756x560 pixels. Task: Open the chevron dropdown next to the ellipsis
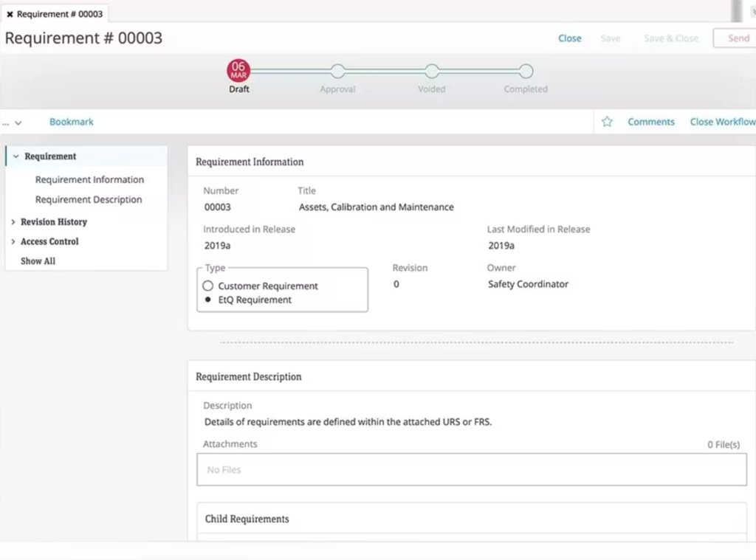click(19, 121)
